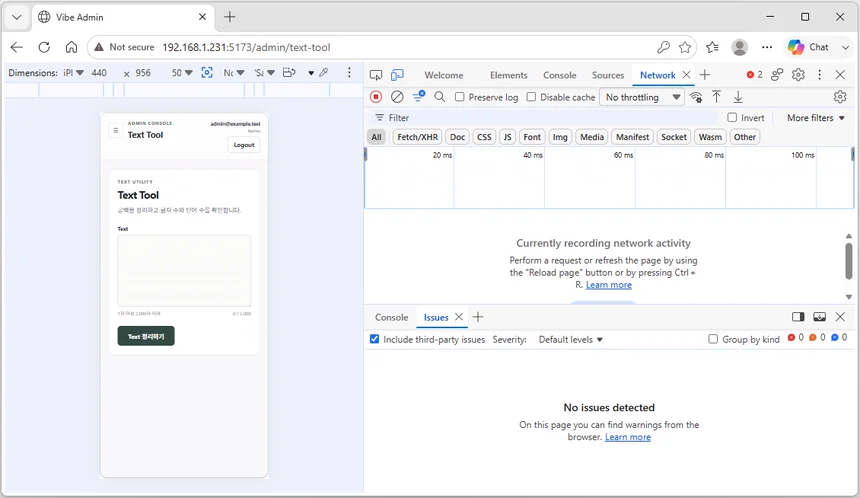Open the Sources tab
Screen dimensions: 860x498
pyautogui.click(x=608, y=75)
